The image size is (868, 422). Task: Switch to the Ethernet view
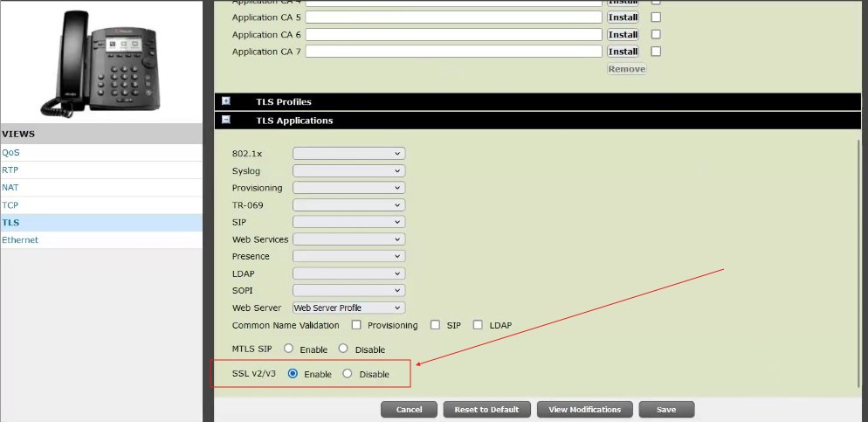pos(20,239)
